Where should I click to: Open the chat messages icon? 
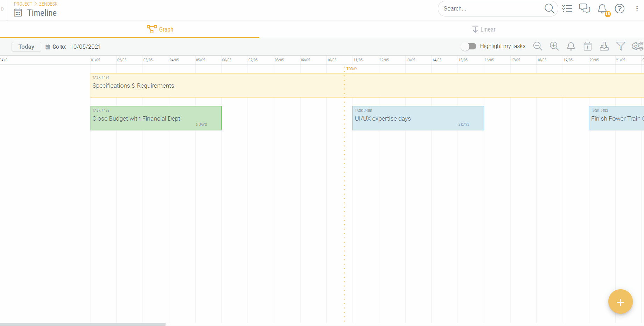coord(584,8)
